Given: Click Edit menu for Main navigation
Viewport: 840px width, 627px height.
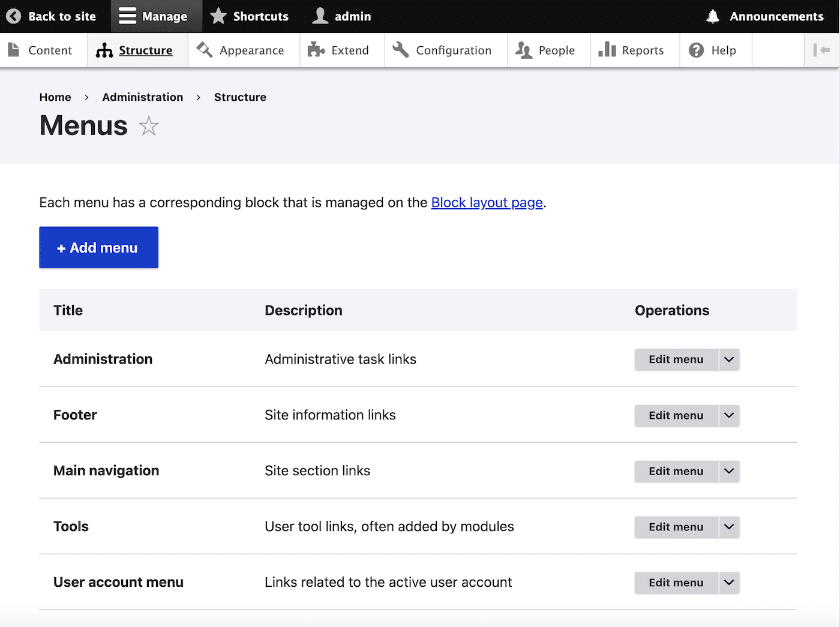Looking at the screenshot, I should point(676,471).
